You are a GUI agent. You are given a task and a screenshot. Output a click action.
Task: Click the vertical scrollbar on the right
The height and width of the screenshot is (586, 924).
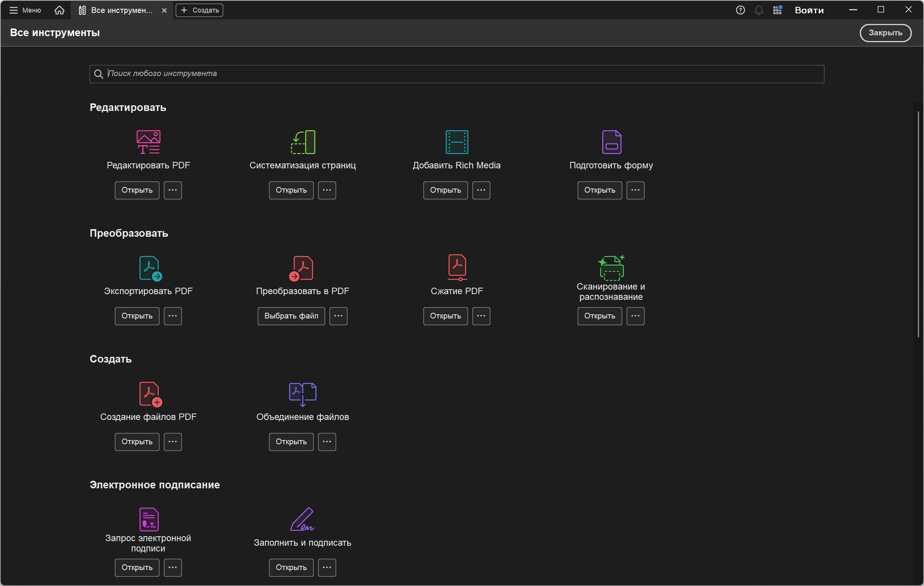(918, 225)
